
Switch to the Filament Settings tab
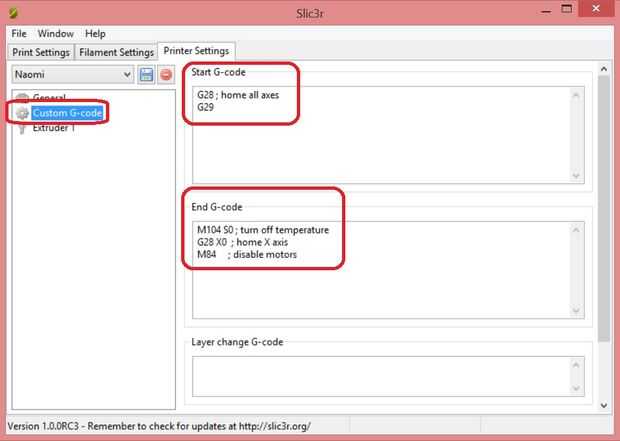click(x=116, y=52)
